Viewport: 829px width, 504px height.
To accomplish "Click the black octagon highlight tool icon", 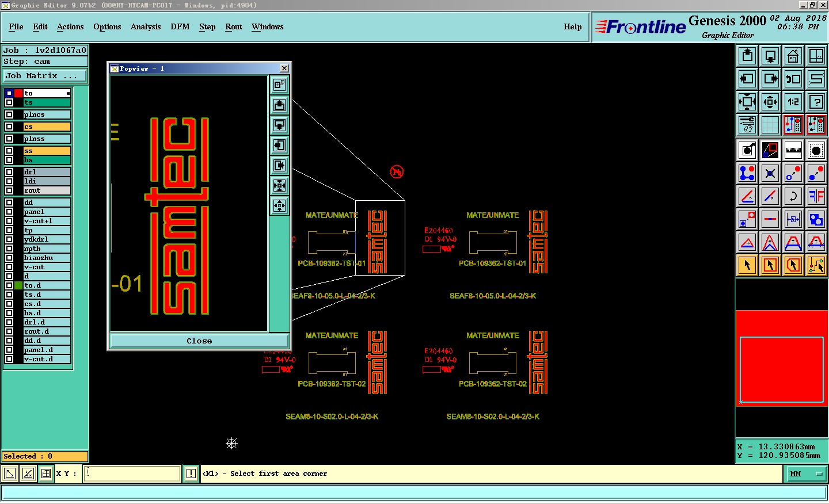I will [x=816, y=150].
